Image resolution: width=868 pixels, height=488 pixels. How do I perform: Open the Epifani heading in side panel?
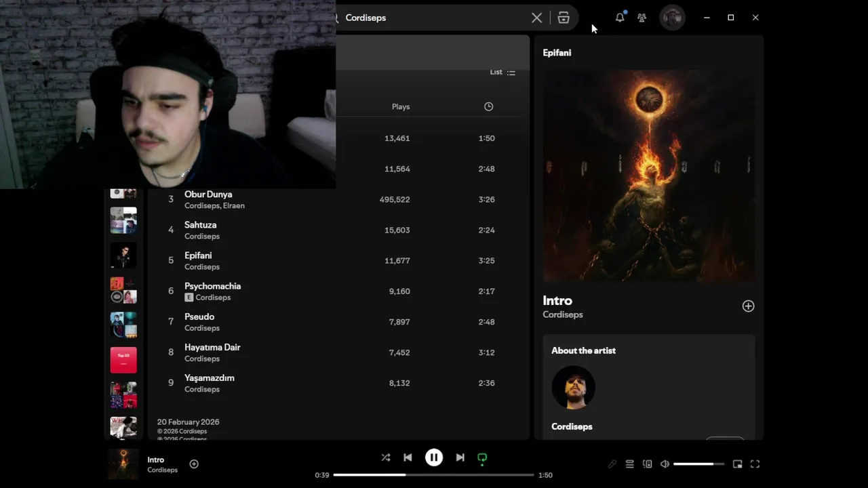point(557,53)
